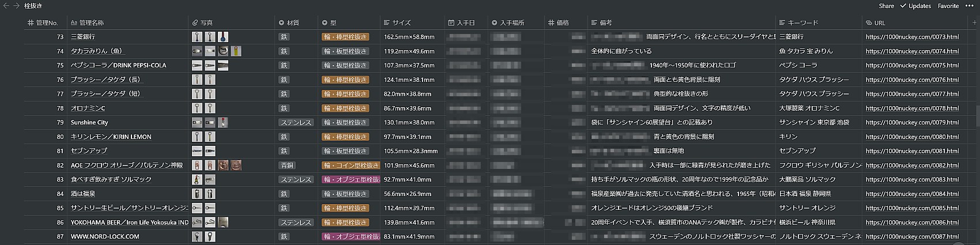Image resolution: width=980 pixels, height=245 pixels.
Task: Open the 1000nuckey.com/0079.html link
Action: pos(912,123)
